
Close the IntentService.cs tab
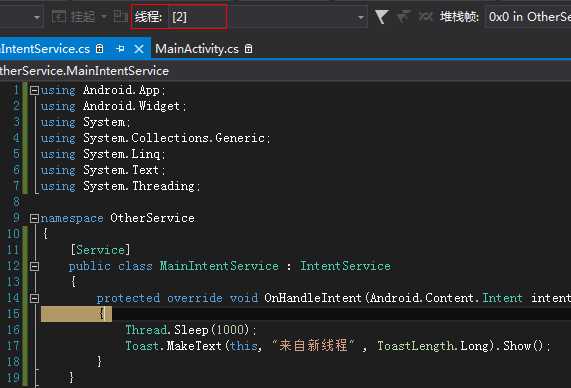(x=139, y=49)
